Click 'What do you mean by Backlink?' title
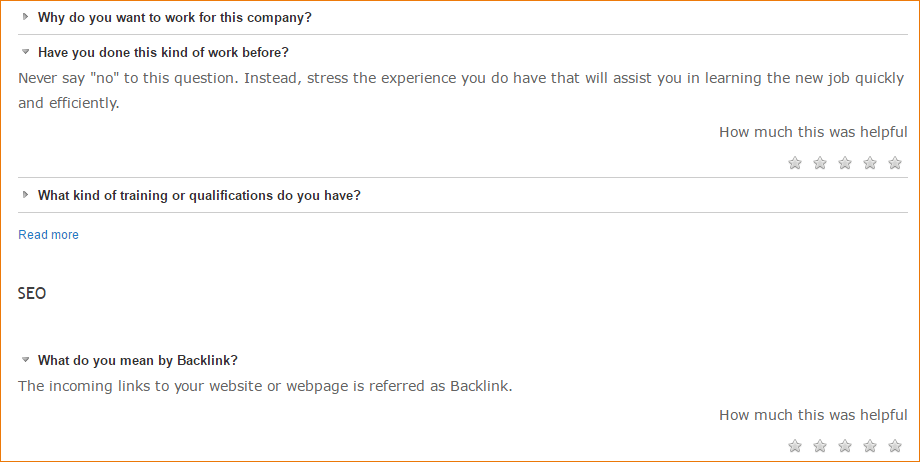The height and width of the screenshot is (462, 920). [x=137, y=360]
